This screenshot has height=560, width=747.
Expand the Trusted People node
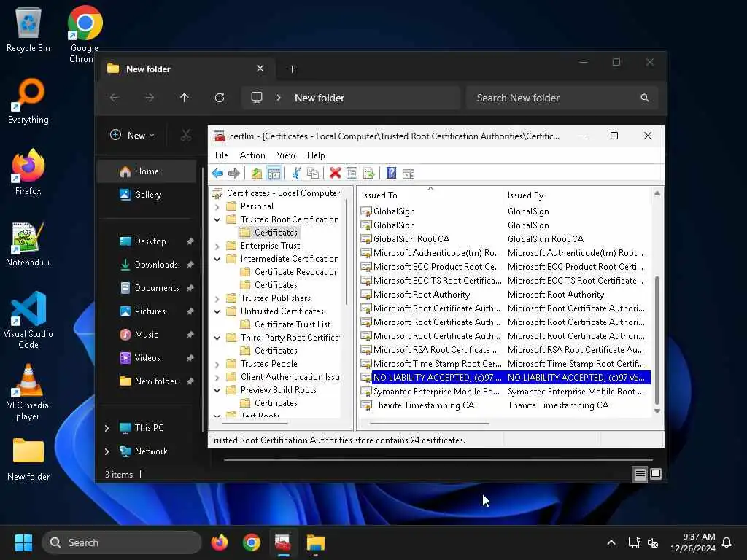[x=217, y=365]
